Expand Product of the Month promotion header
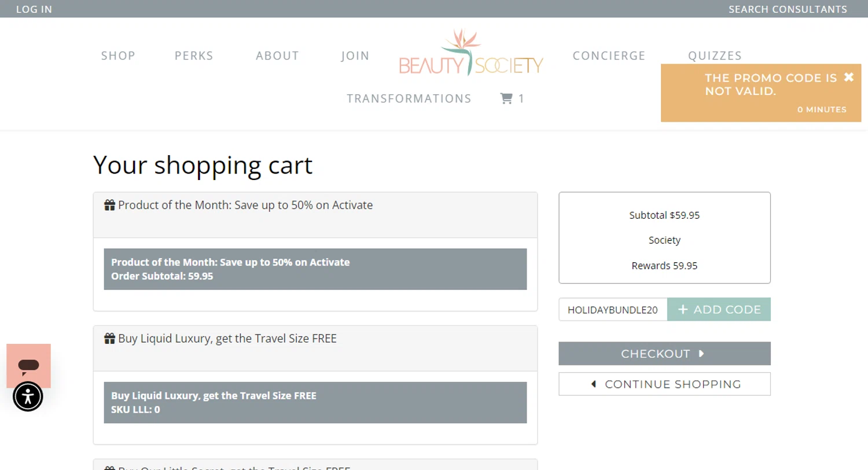 coord(315,215)
